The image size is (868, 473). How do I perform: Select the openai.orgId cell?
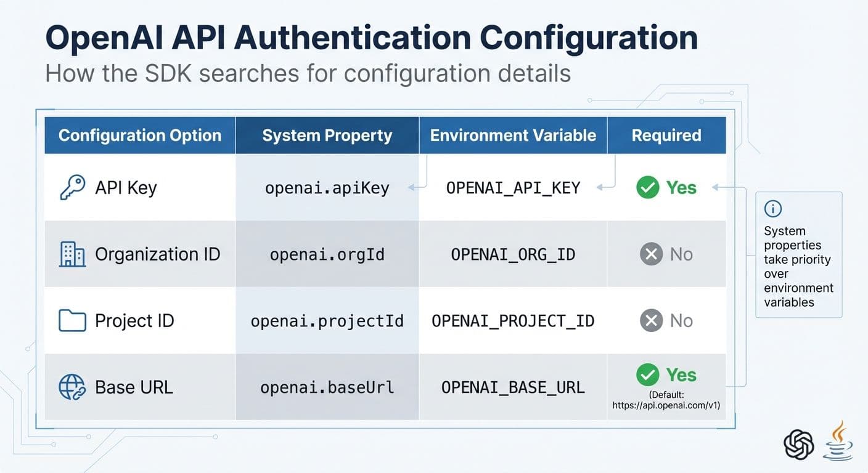[327, 254]
